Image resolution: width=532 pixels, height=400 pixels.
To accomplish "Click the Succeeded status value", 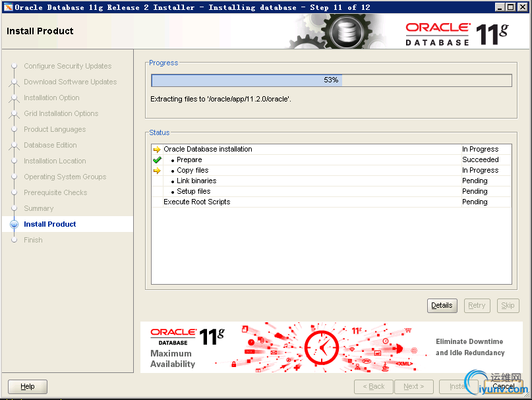I will pos(480,159).
